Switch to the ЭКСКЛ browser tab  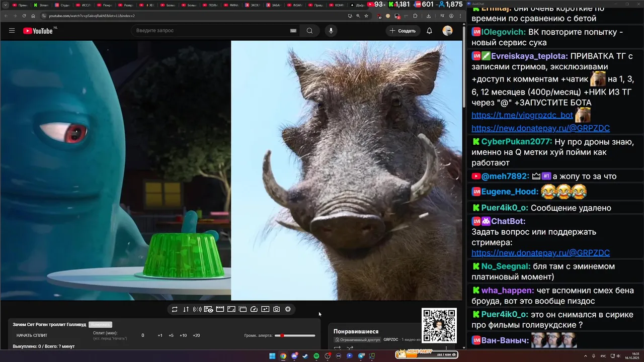(252, 5)
